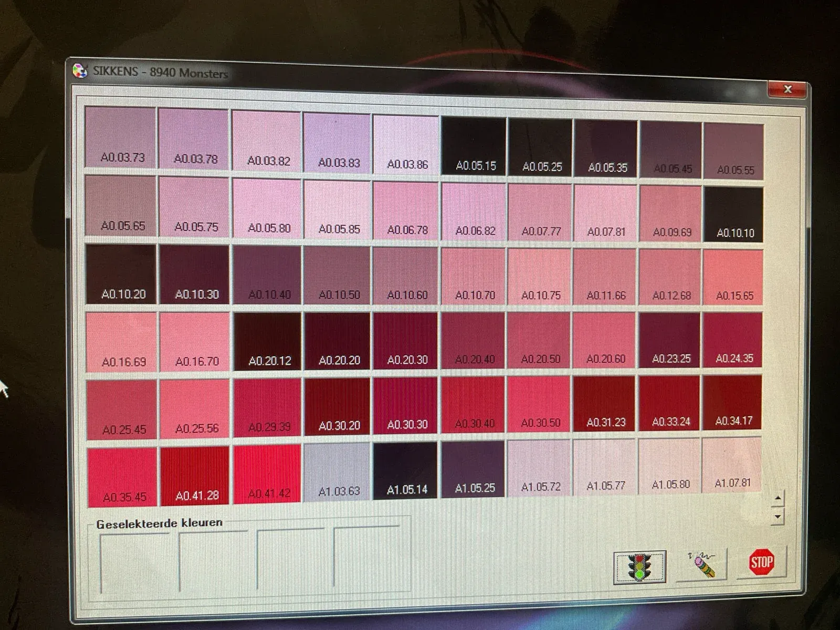Select color swatch A0.07.77
The height and width of the screenshot is (630, 840).
coord(540,213)
